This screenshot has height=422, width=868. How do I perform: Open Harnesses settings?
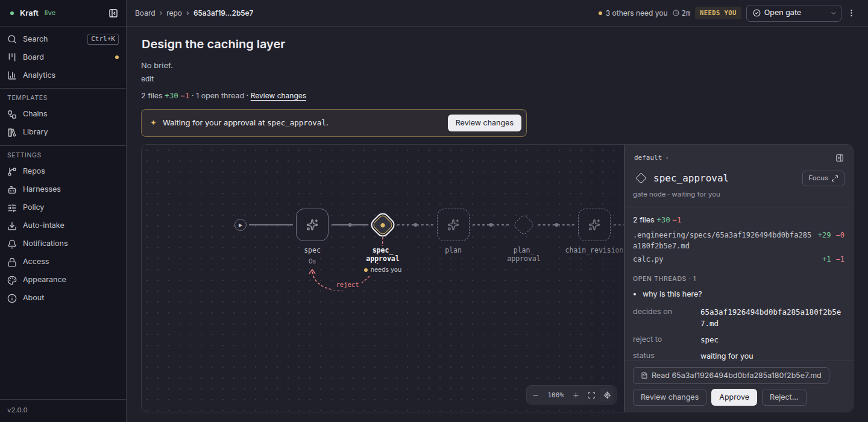click(x=63, y=189)
